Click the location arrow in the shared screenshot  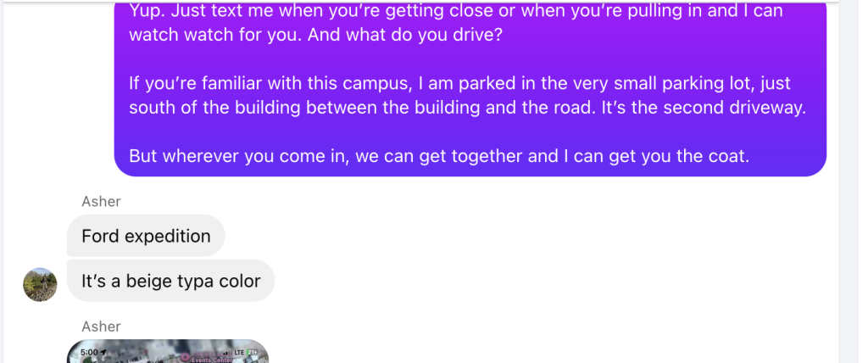click(x=103, y=351)
